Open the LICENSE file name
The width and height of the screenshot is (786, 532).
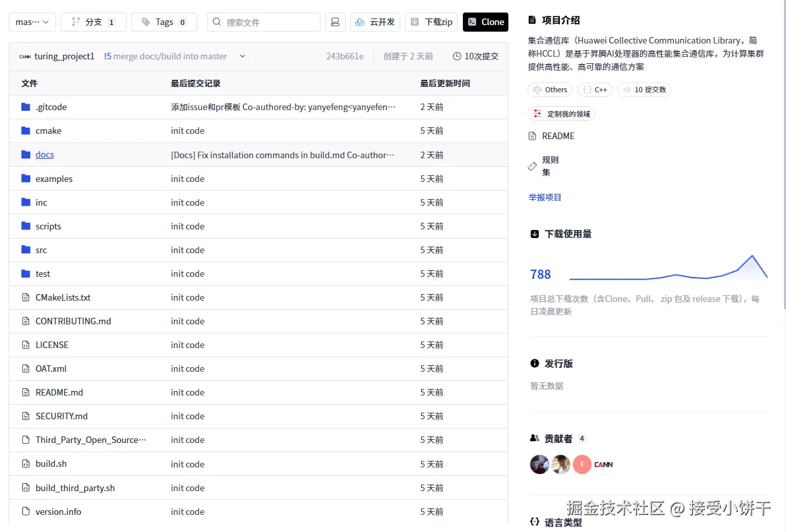point(52,345)
